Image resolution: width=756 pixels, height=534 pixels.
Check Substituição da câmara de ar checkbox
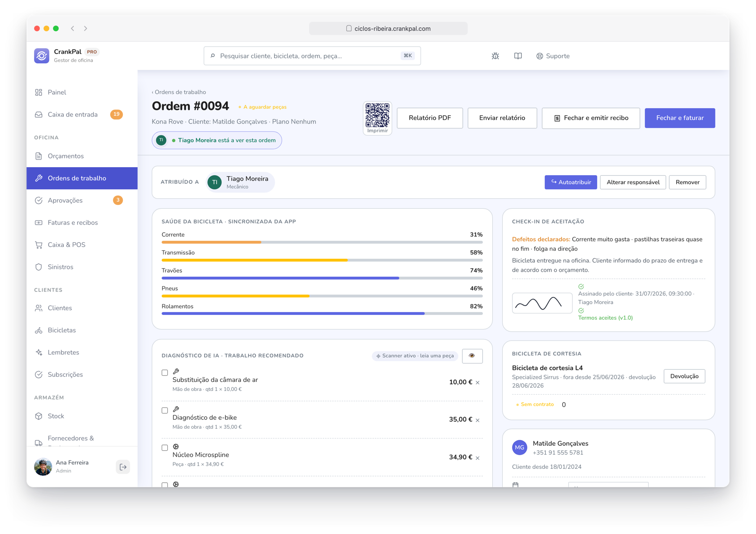pos(165,373)
